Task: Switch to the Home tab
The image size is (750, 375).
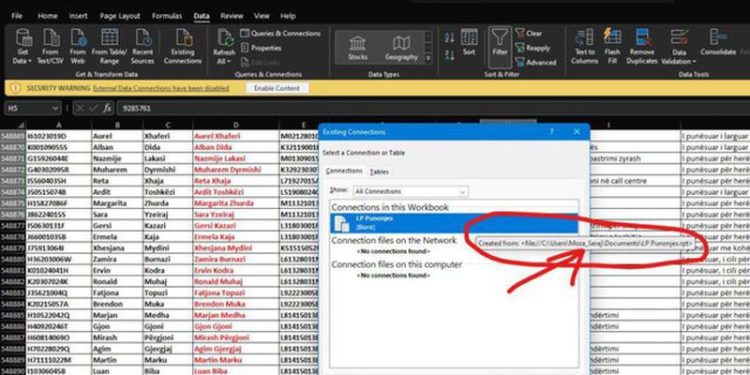Action: pos(47,16)
